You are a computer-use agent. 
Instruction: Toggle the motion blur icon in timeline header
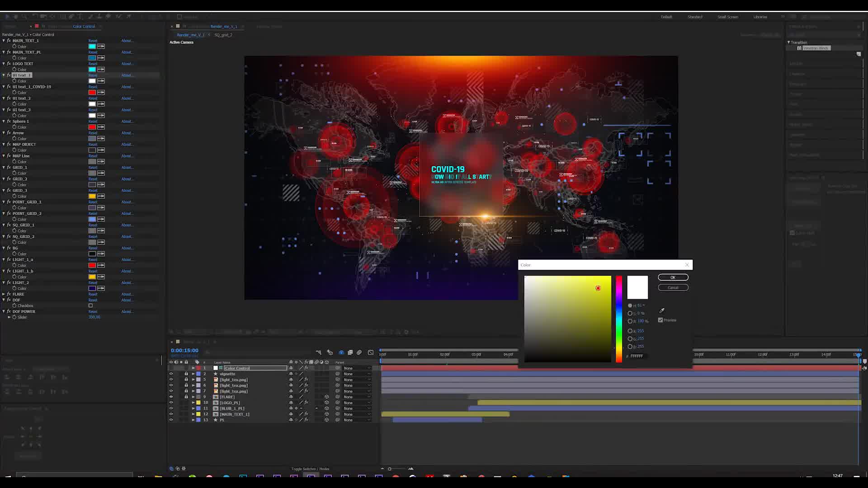tap(359, 352)
